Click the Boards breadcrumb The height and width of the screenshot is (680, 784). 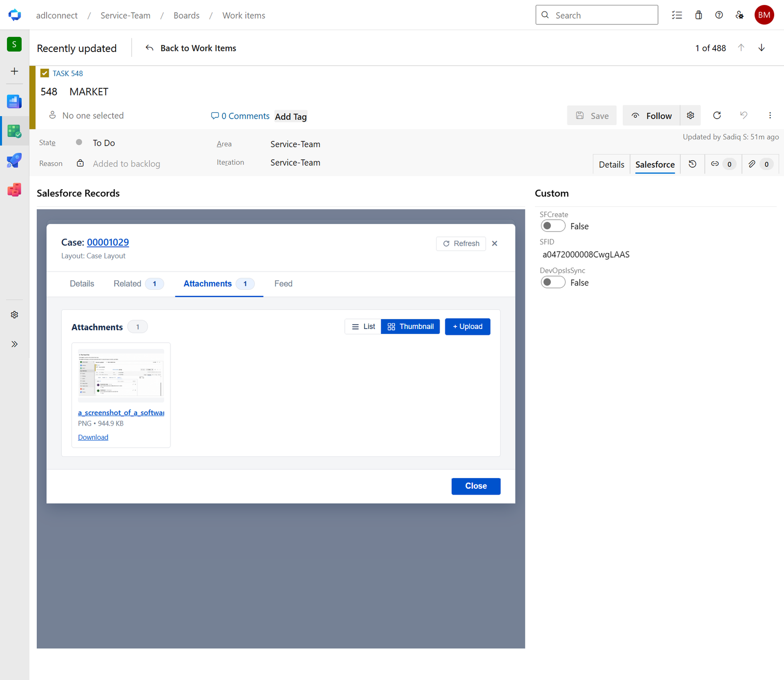point(187,15)
